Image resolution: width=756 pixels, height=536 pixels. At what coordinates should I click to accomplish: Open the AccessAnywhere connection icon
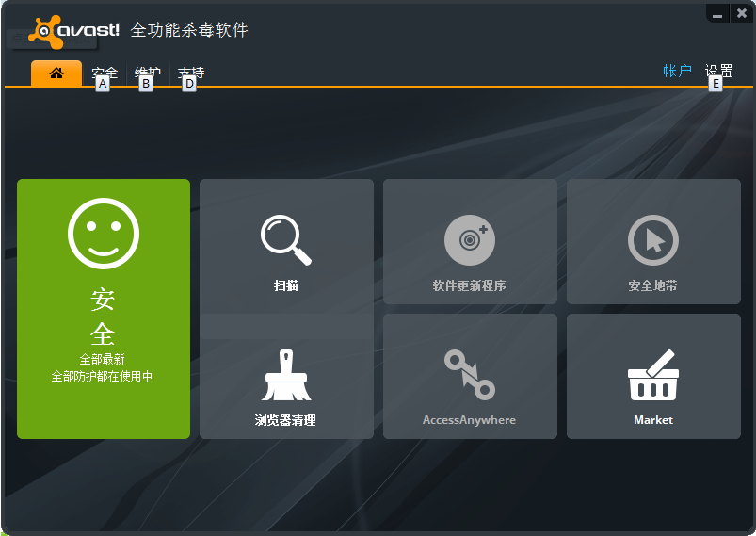pos(470,375)
